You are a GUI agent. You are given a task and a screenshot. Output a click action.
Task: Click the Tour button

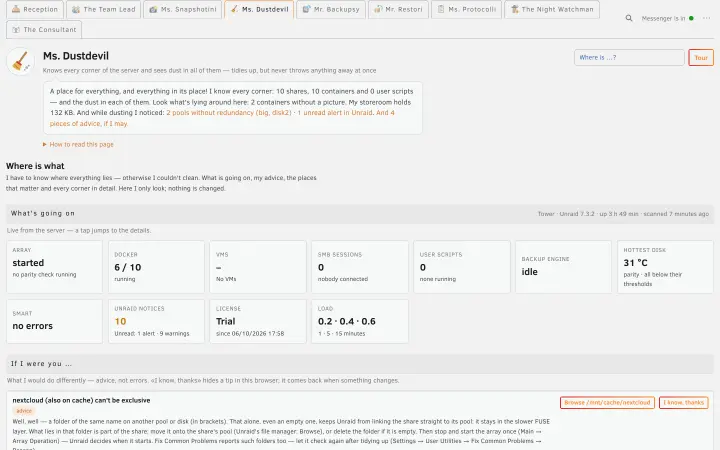point(701,57)
